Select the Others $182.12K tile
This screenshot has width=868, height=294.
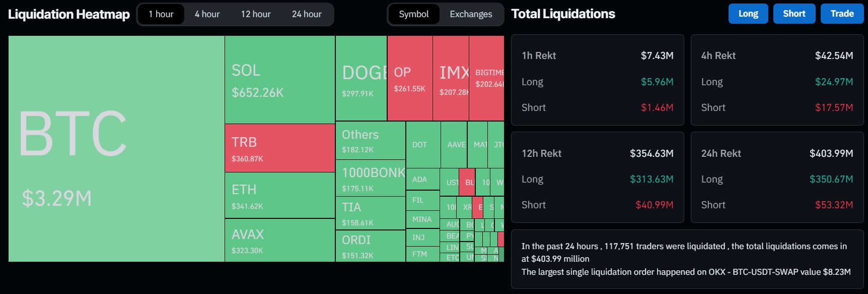[x=371, y=141]
